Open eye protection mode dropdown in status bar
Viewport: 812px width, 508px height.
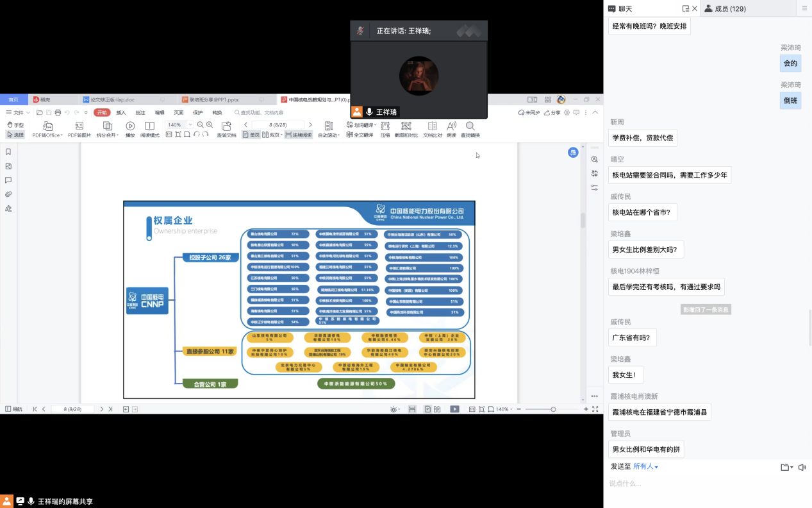(x=395, y=409)
